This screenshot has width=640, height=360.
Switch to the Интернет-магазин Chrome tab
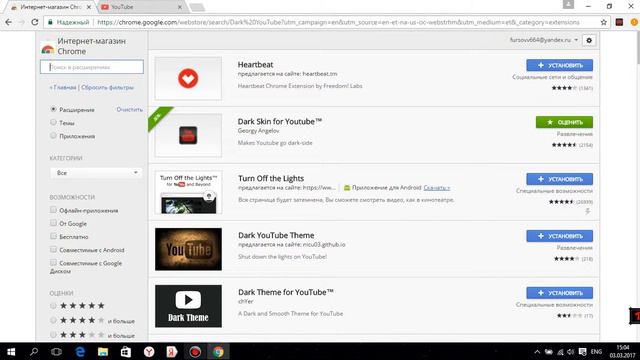[51, 7]
